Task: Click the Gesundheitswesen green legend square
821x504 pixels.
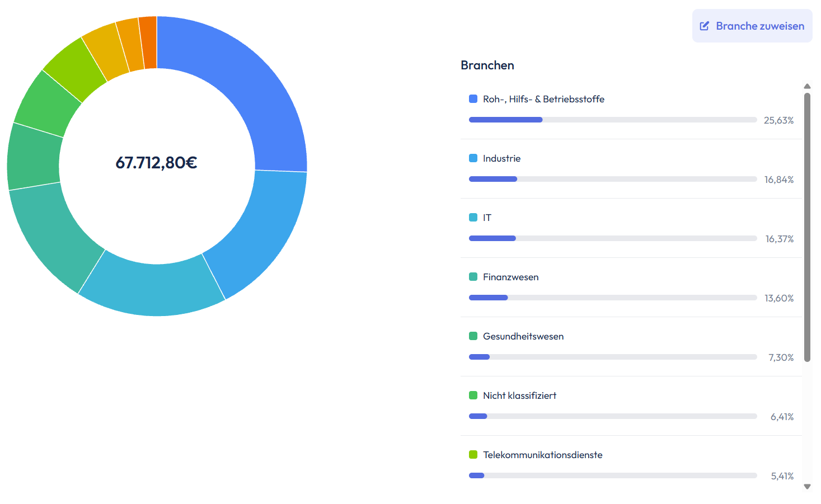Action: click(473, 336)
